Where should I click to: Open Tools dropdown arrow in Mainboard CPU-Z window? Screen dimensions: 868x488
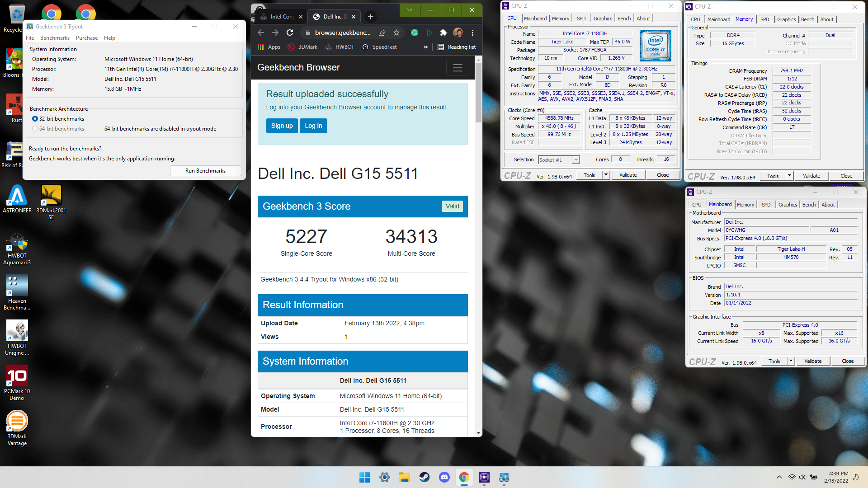[x=791, y=361]
